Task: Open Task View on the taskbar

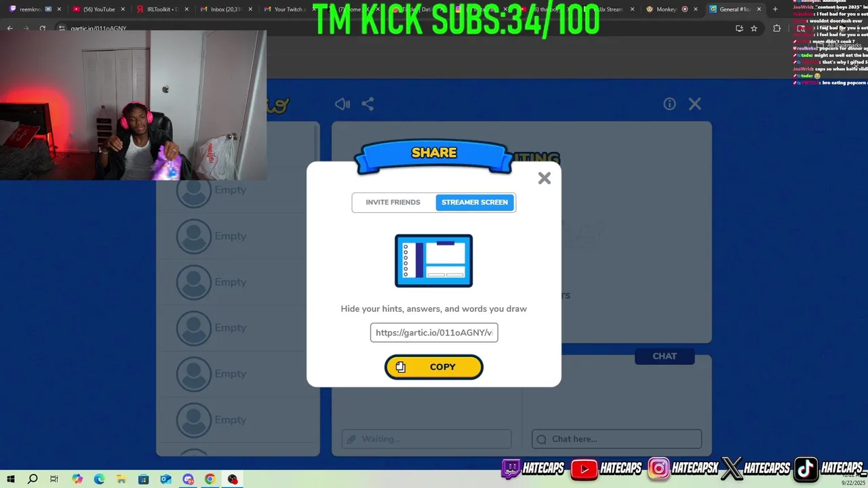Action: [54, 479]
